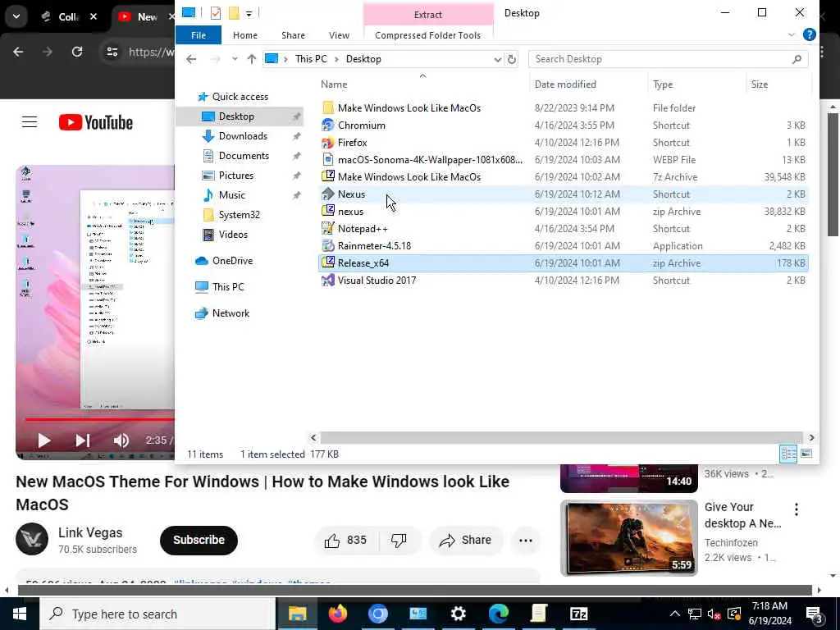Screen dimensions: 840x630
Task: Open the browser tab search dropdown
Action: pos(16,16)
